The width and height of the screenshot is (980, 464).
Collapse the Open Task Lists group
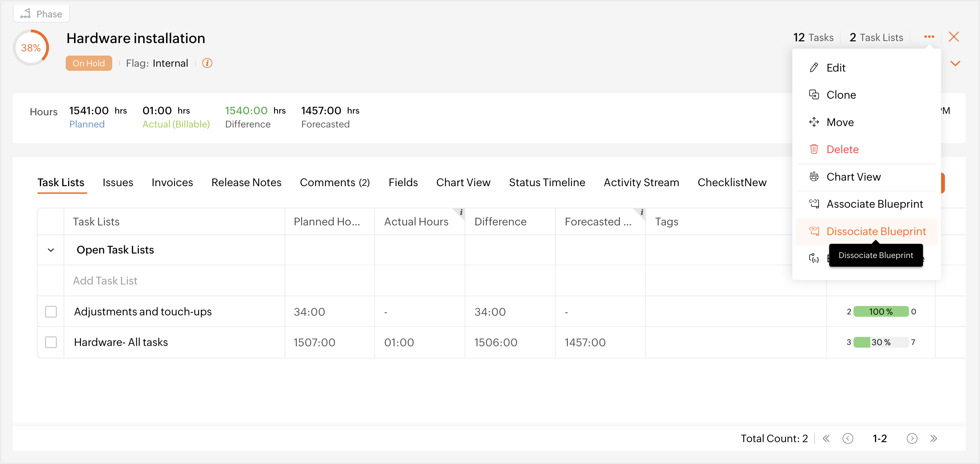[51, 250]
